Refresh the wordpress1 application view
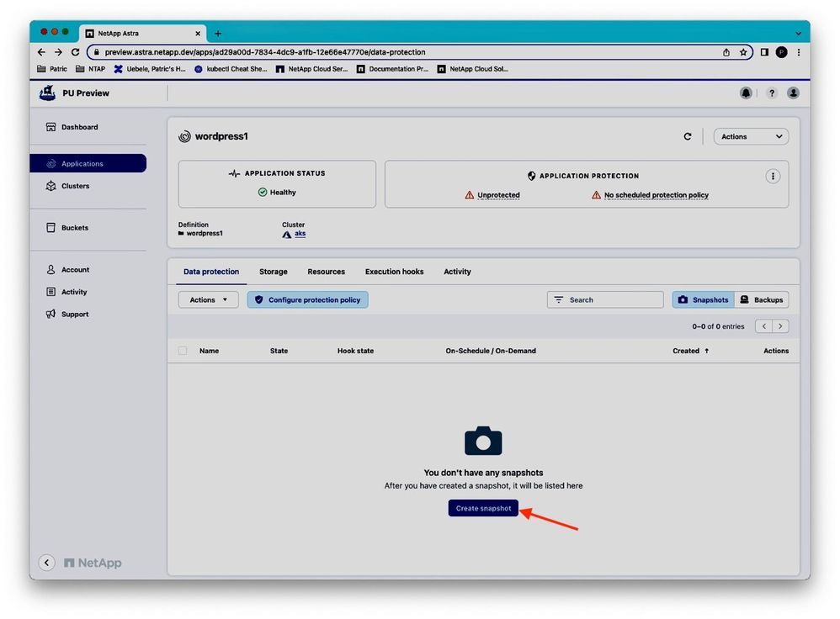The image size is (840, 619). [x=688, y=136]
